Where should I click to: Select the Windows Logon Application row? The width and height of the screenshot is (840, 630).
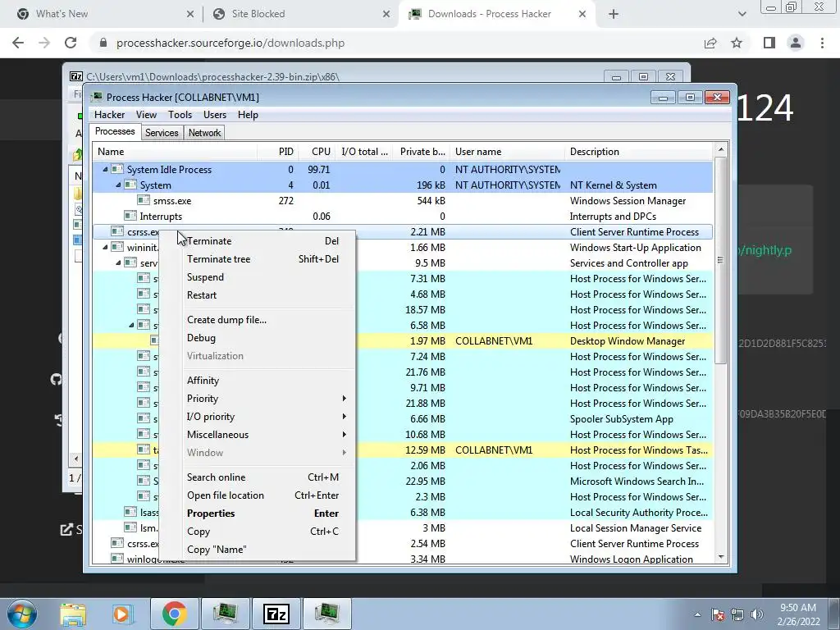[403, 559]
